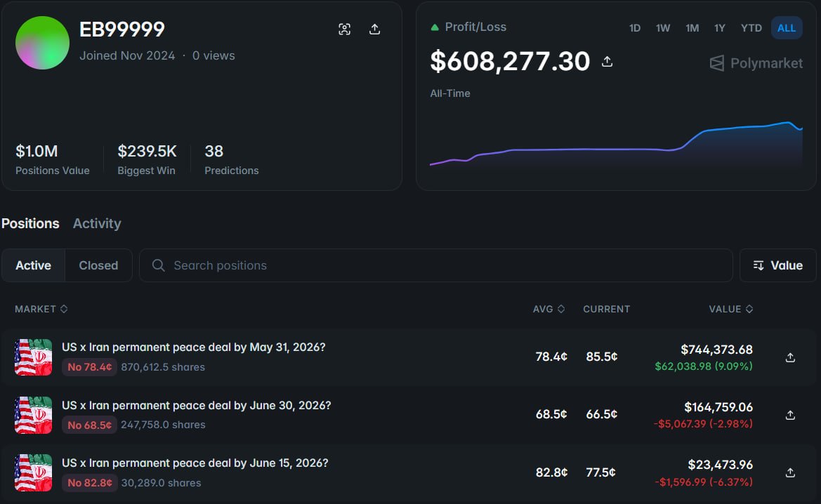Focus the Search positions field
821x504 pixels.
pos(435,265)
